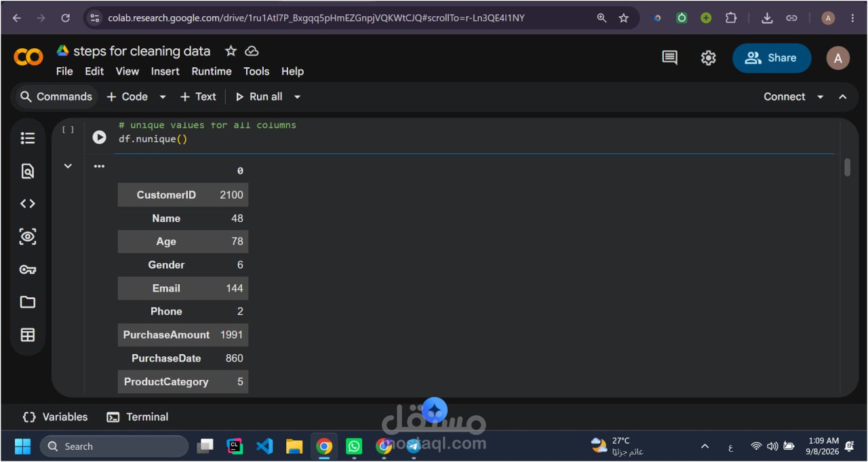Viewport: 868px width, 462px height.
Task: Click the Windows taskbar Search box
Action: click(x=114, y=446)
